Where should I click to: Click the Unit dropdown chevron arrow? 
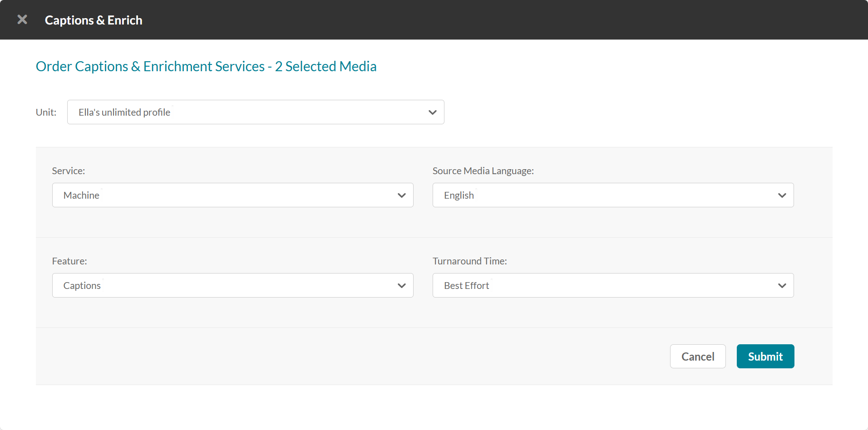(x=432, y=112)
